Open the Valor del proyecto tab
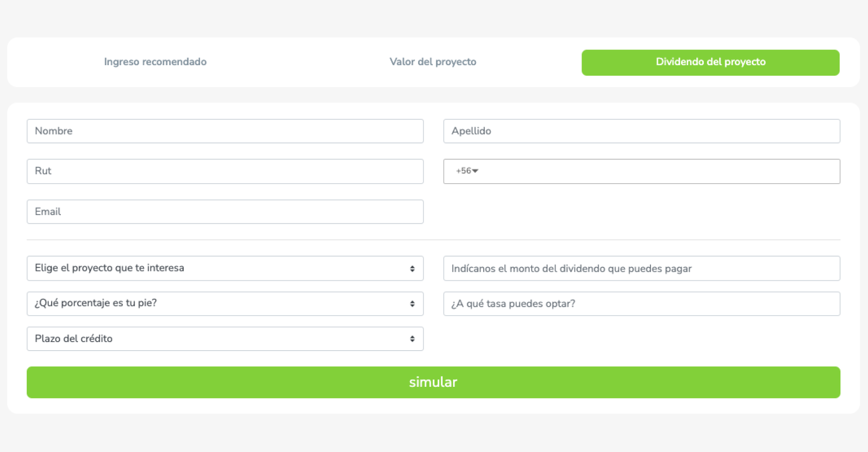 pyautogui.click(x=433, y=62)
